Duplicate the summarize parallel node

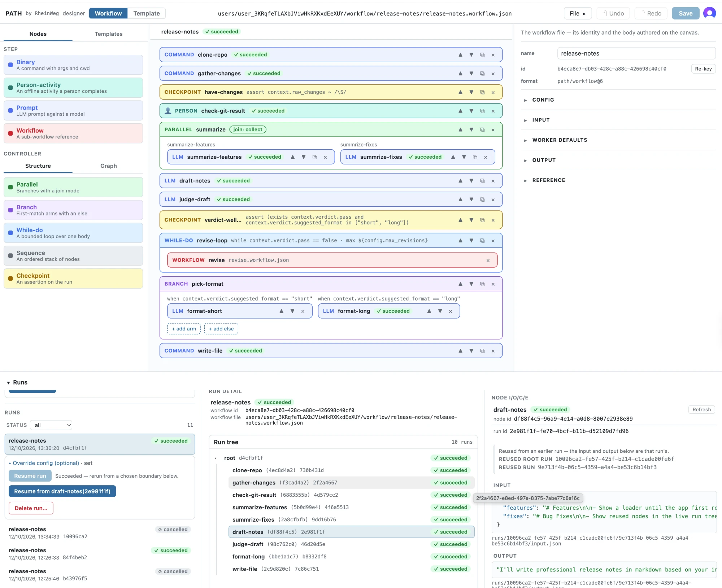tap(482, 130)
